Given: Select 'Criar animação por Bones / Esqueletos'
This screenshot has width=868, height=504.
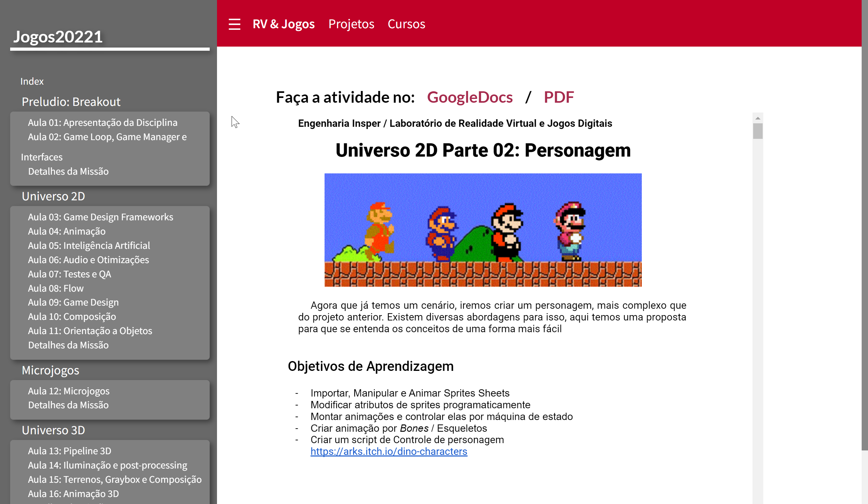Looking at the screenshot, I should [x=398, y=428].
